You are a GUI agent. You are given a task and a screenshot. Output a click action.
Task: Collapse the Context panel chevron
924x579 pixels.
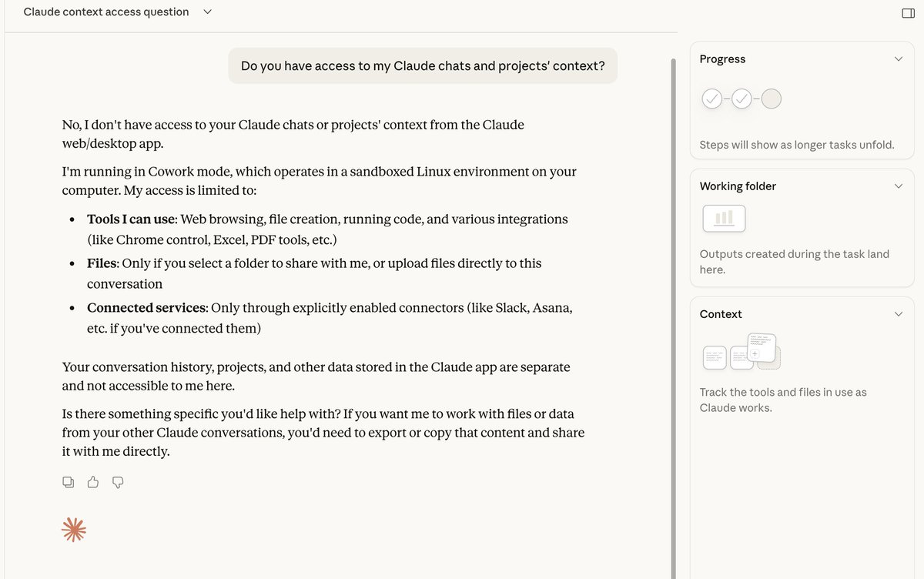point(898,314)
